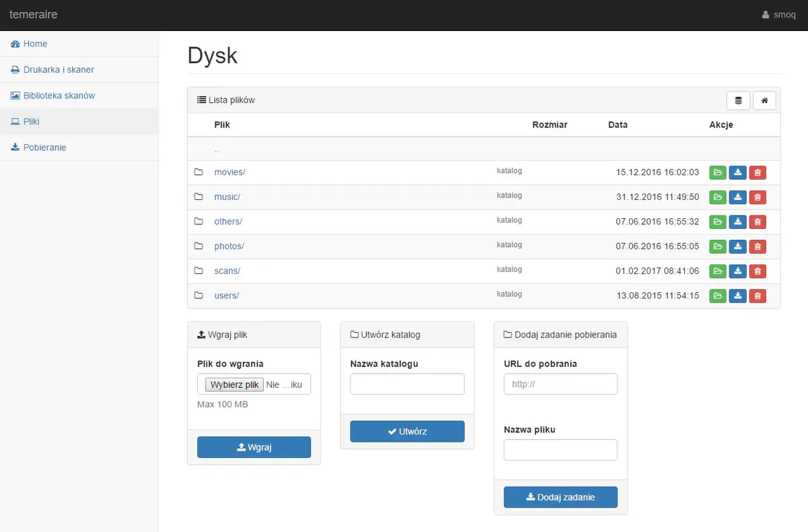This screenshot has width=808, height=532.
Task: Click the Dodaj zadanie button
Action: pos(560,498)
